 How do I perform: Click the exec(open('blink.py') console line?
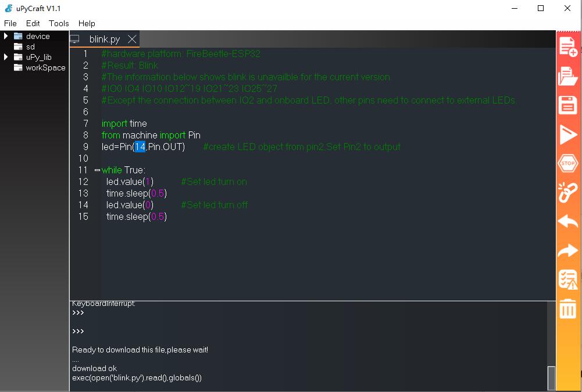137,378
